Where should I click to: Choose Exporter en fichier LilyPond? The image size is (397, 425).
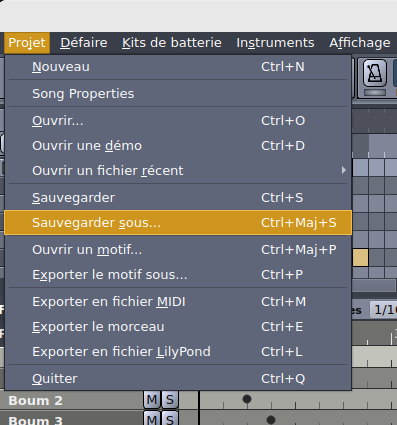(178, 352)
